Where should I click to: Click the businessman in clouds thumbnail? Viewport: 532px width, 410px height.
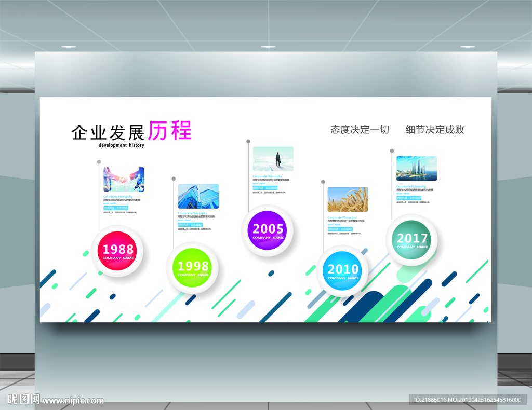point(273,159)
